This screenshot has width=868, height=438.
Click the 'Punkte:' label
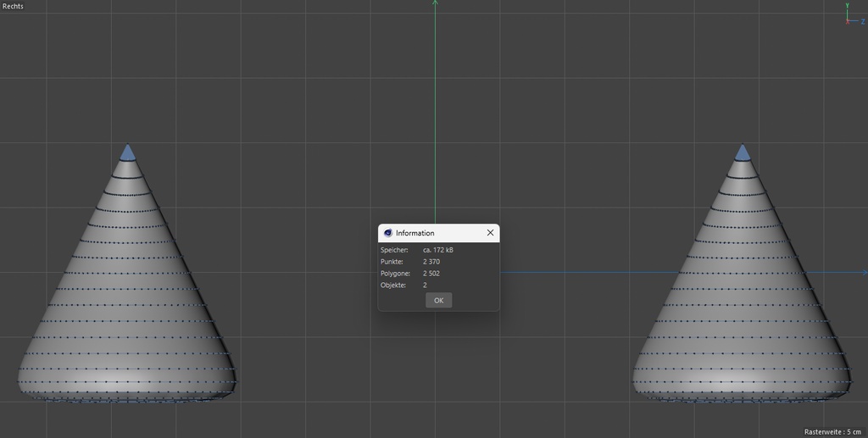tap(392, 262)
